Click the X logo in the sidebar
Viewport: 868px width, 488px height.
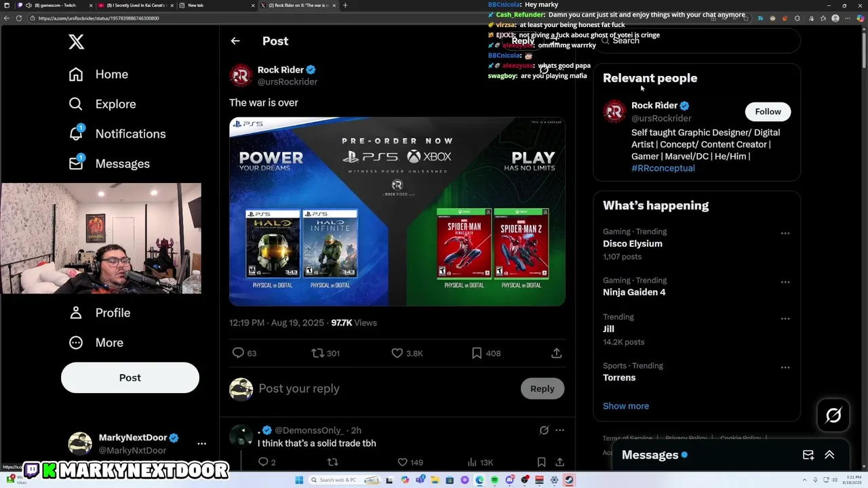coord(77,42)
